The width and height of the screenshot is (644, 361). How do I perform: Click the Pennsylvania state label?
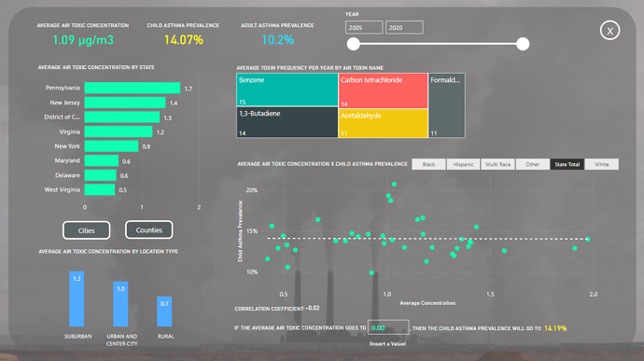[x=63, y=88]
